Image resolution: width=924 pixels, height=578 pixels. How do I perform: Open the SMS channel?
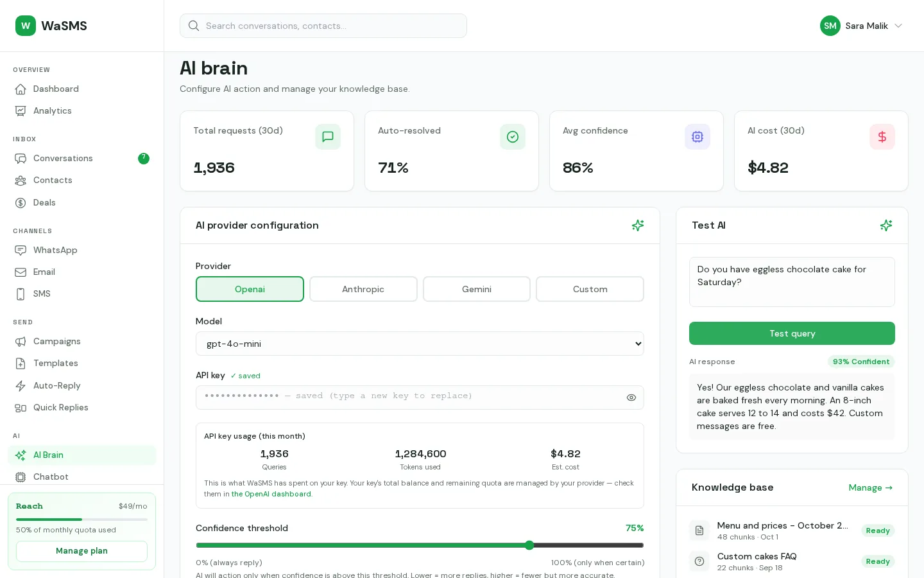pyautogui.click(x=81, y=294)
